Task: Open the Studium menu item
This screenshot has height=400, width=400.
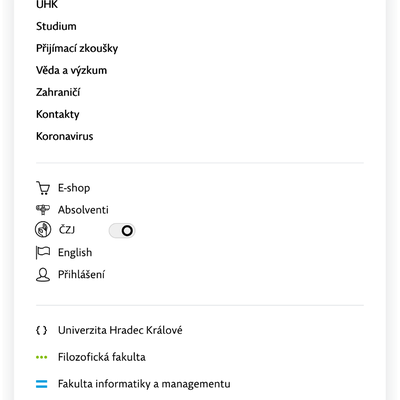Action: pyautogui.click(x=56, y=26)
